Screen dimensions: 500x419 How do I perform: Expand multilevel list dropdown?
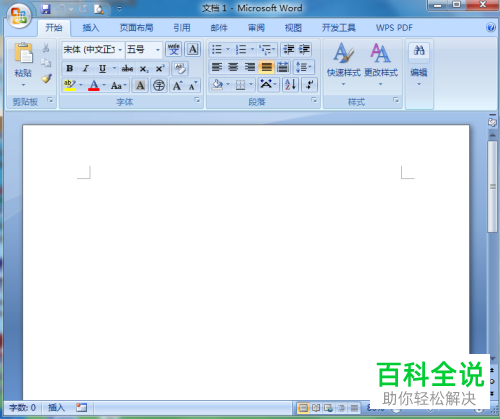click(273, 49)
